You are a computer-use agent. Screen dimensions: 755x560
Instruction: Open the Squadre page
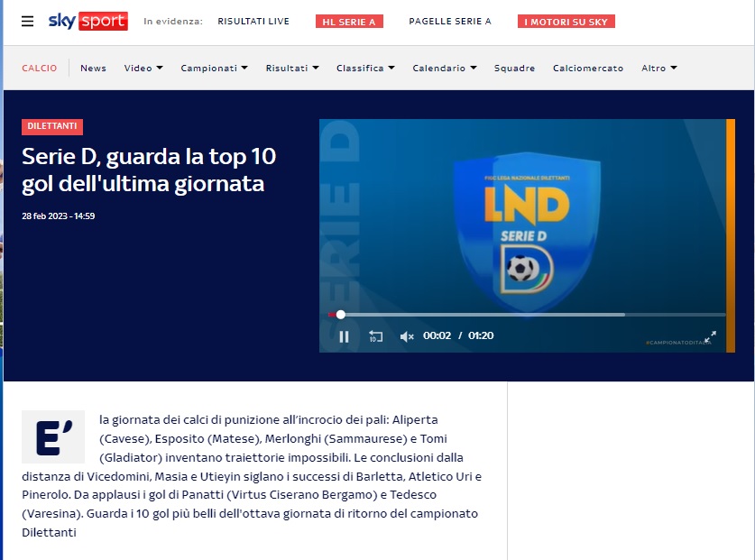click(x=514, y=69)
